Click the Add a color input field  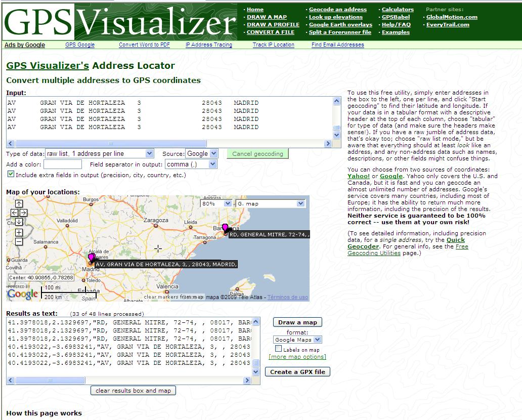click(63, 164)
